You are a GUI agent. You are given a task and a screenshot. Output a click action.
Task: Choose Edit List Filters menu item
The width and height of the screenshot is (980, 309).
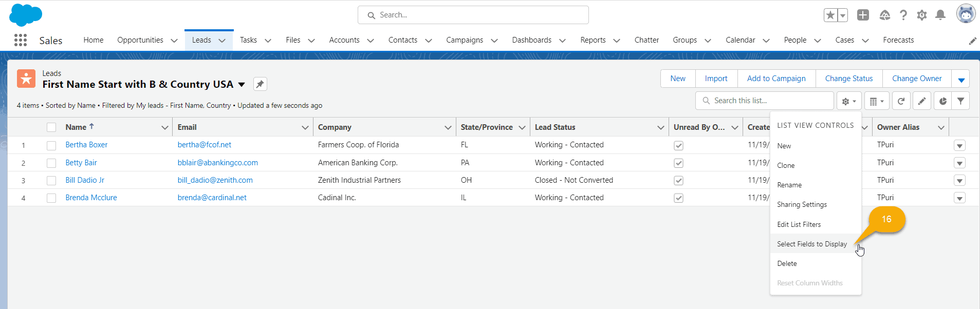pyautogui.click(x=816, y=224)
